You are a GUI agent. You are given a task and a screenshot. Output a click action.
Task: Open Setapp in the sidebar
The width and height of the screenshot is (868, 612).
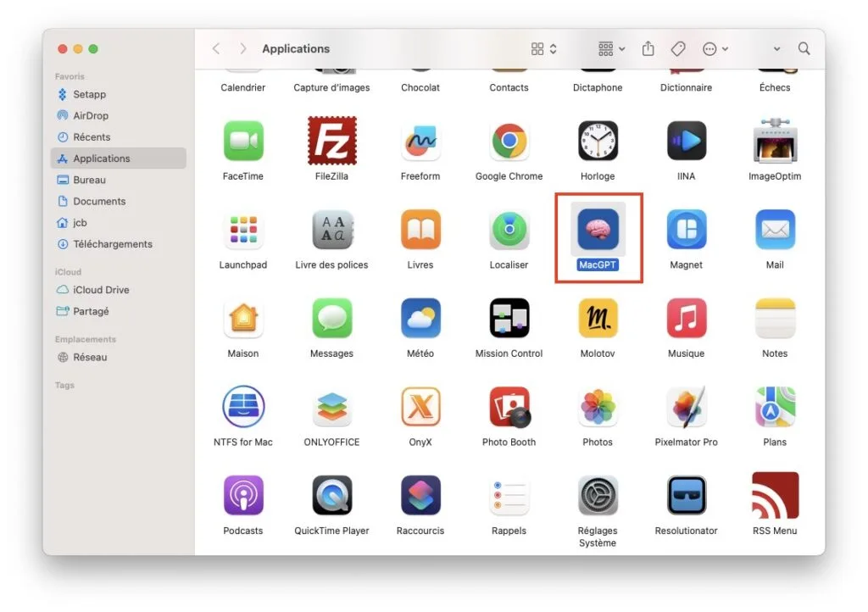coord(119,94)
